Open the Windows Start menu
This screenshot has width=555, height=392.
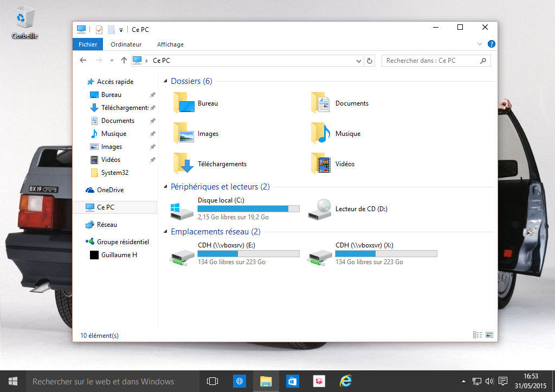[13, 381]
